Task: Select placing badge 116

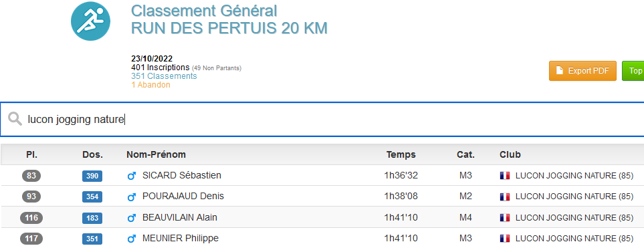Action: tap(31, 217)
